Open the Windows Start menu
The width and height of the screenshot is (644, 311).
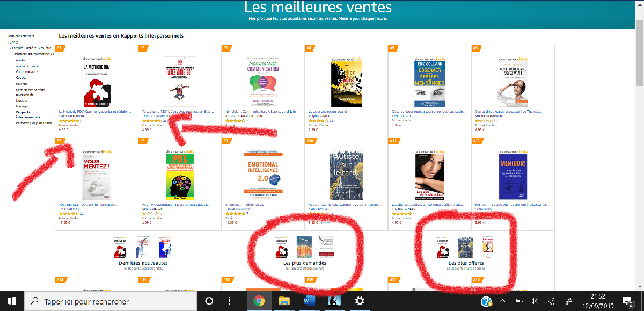pos(11,301)
